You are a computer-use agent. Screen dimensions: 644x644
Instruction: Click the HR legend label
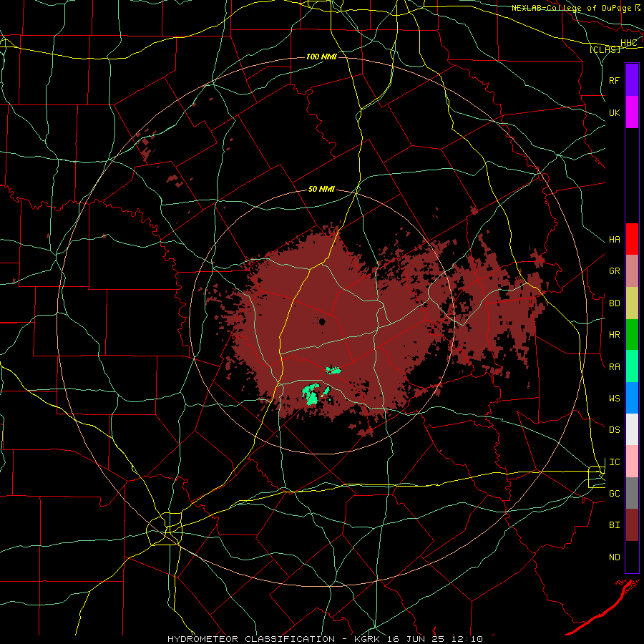614,335
